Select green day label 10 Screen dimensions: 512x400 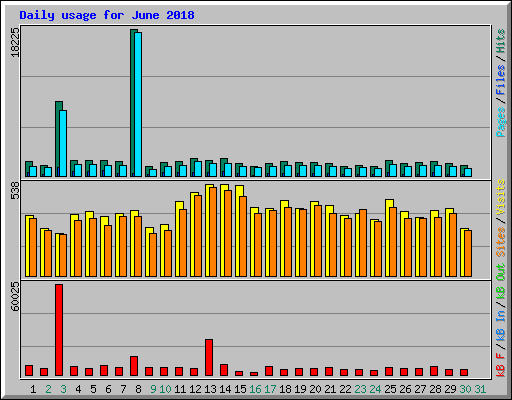[x=165, y=389]
